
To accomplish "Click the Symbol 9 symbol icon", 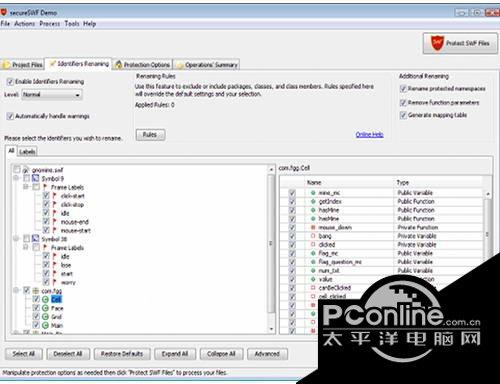I will [36, 178].
